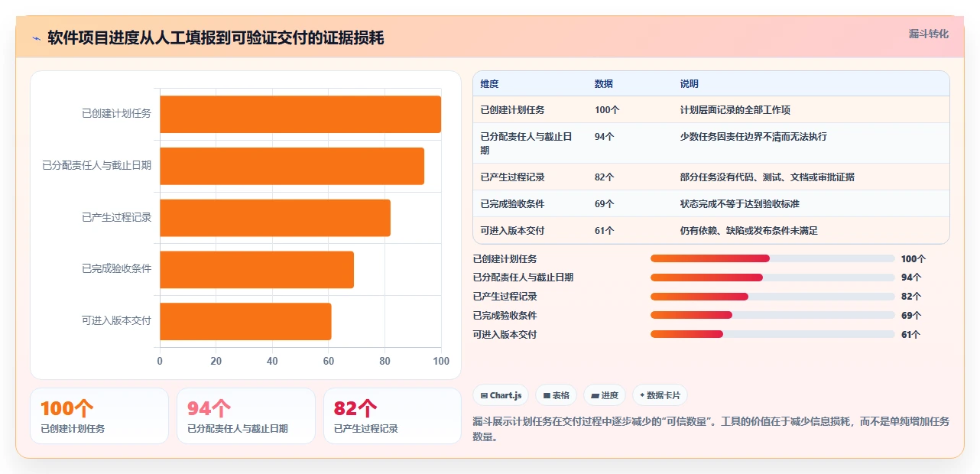Screen dimensions: 980x474
Task: Click the 可进入版本交付 bar in the chart
Action: [245, 321]
